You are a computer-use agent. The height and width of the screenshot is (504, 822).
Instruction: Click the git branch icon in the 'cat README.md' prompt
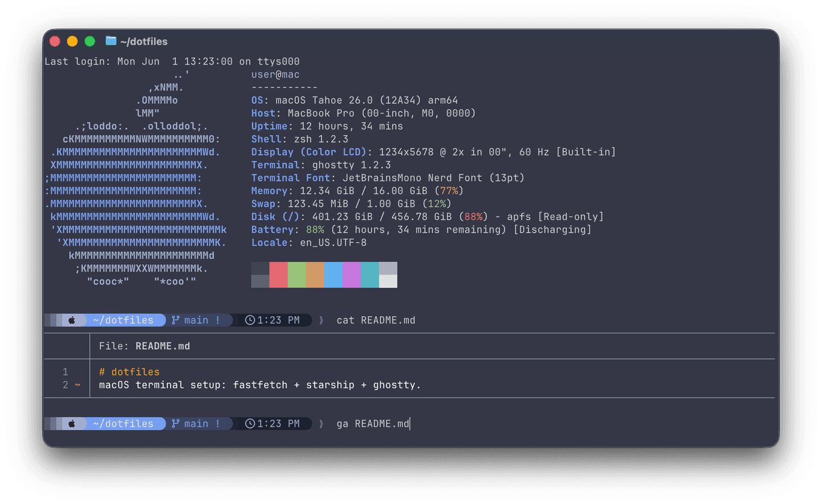click(176, 320)
